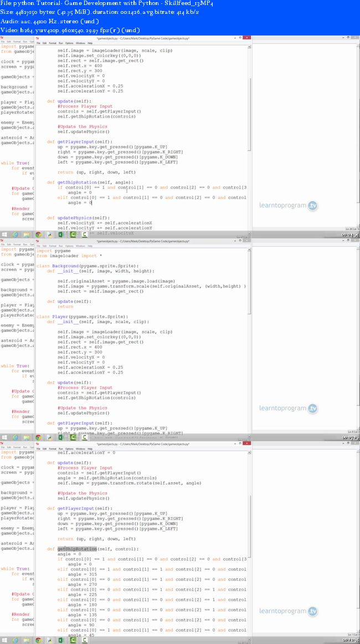Click highlighted 'getShipRotation' in def line

pos(77,549)
